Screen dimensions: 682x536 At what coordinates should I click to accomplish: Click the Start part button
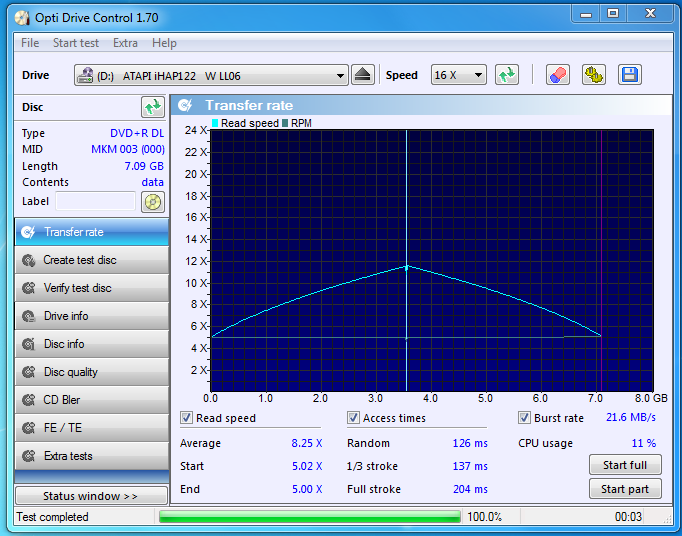tap(625, 489)
